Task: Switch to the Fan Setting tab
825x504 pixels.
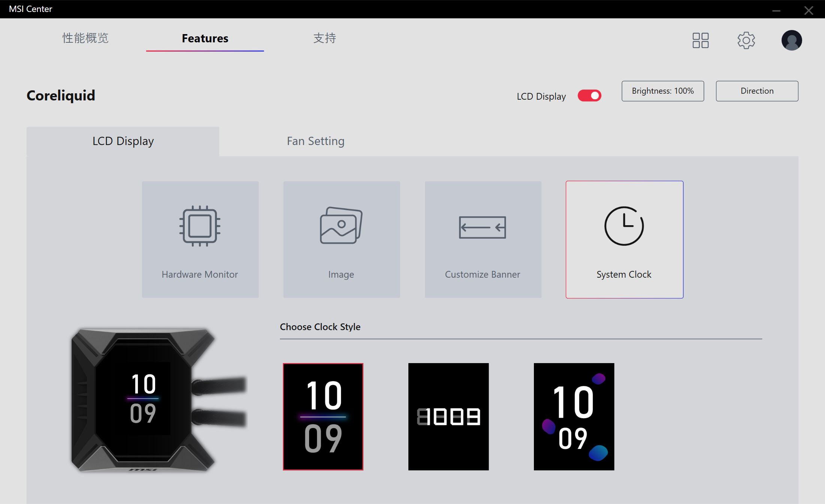Action: coord(315,140)
